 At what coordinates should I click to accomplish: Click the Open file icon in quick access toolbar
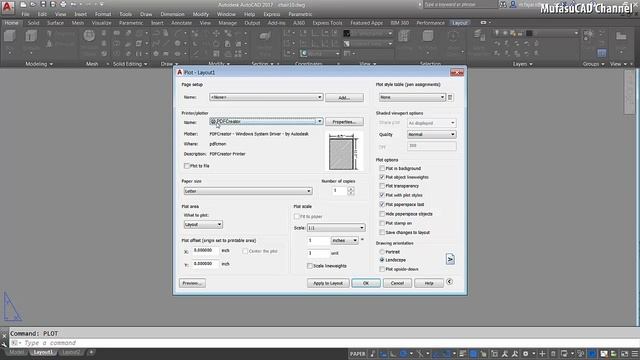[33, 4]
